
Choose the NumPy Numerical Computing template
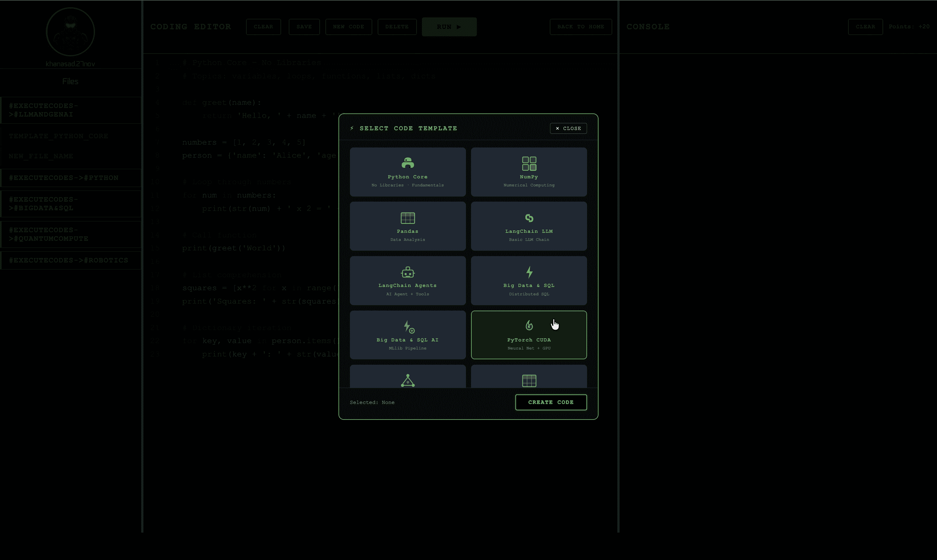click(529, 172)
